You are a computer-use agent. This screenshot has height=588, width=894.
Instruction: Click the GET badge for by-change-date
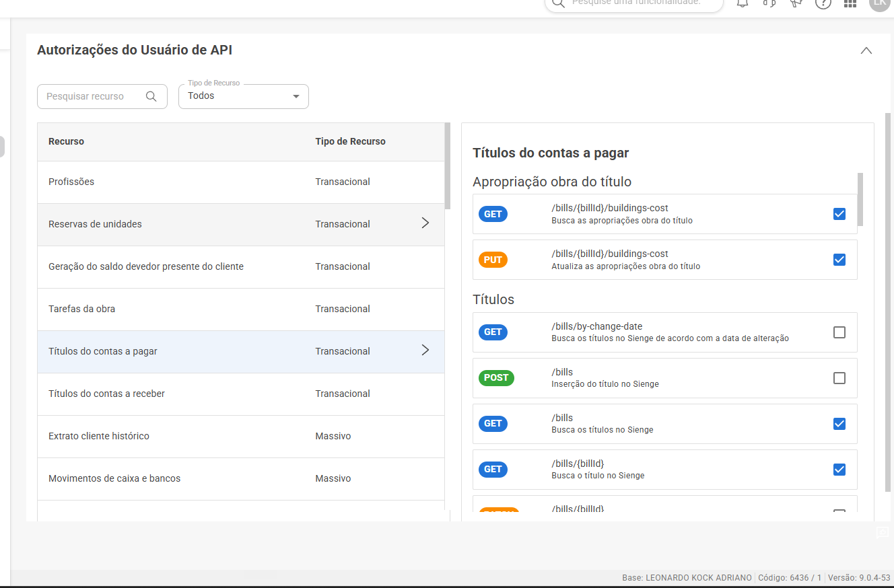click(x=493, y=332)
